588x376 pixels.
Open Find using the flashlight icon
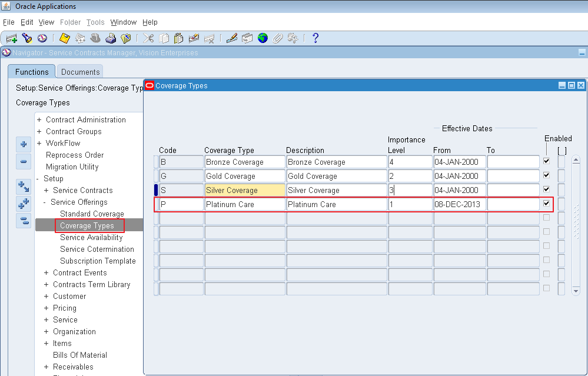[x=26, y=38]
